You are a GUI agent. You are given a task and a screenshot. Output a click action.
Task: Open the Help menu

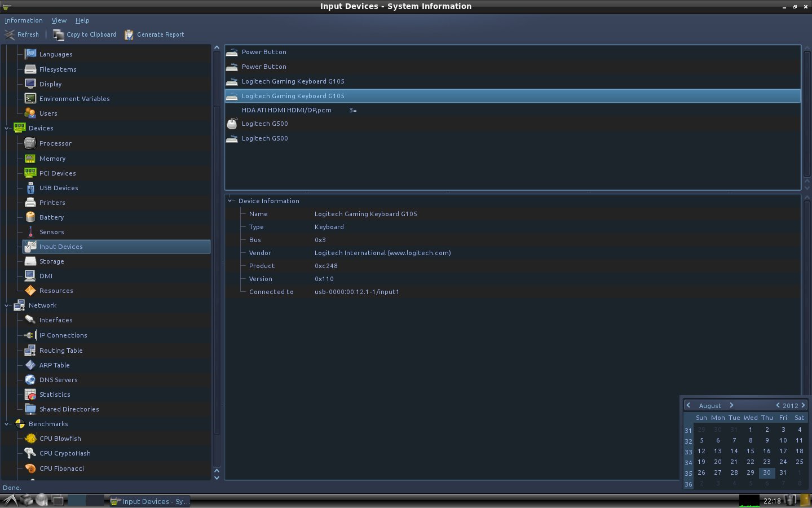tap(82, 20)
